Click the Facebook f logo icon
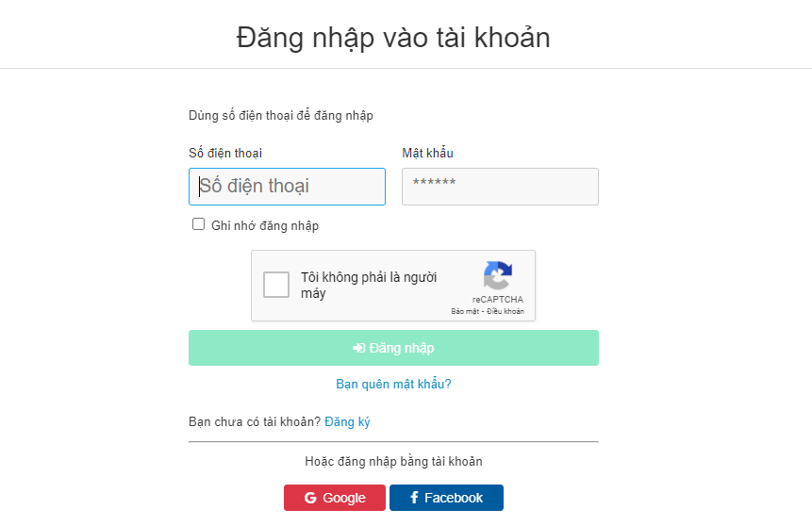The image size is (812, 526). click(x=414, y=498)
